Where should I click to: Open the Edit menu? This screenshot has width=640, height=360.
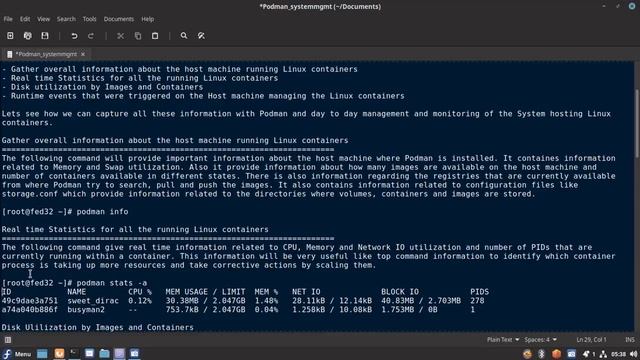(x=25, y=19)
